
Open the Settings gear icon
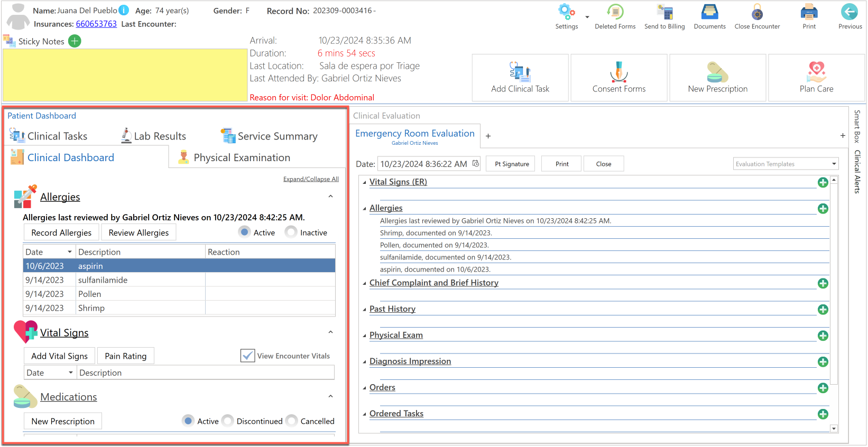coord(566,12)
